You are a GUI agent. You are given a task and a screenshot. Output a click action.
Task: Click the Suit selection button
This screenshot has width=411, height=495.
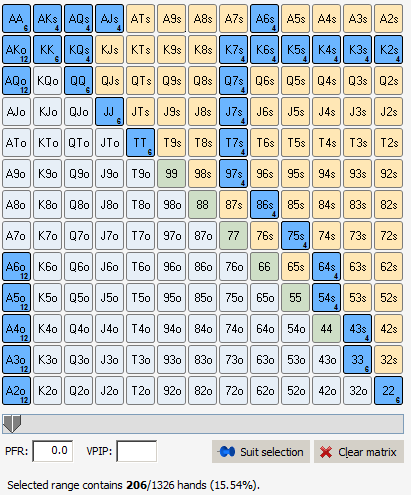pos(261,452)
